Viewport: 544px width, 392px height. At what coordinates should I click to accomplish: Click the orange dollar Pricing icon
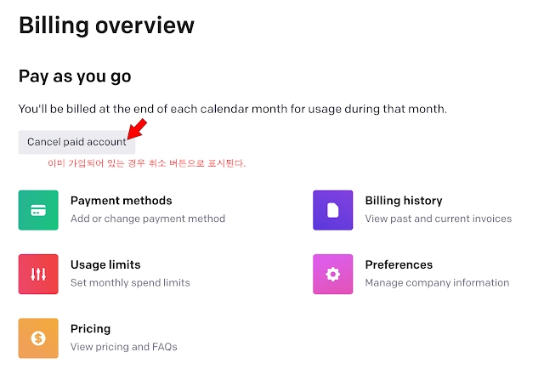click(x=38, y=338)
